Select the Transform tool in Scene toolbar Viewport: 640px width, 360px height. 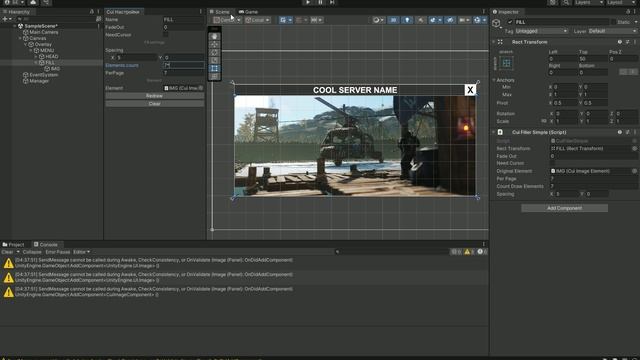click(214, 76)
